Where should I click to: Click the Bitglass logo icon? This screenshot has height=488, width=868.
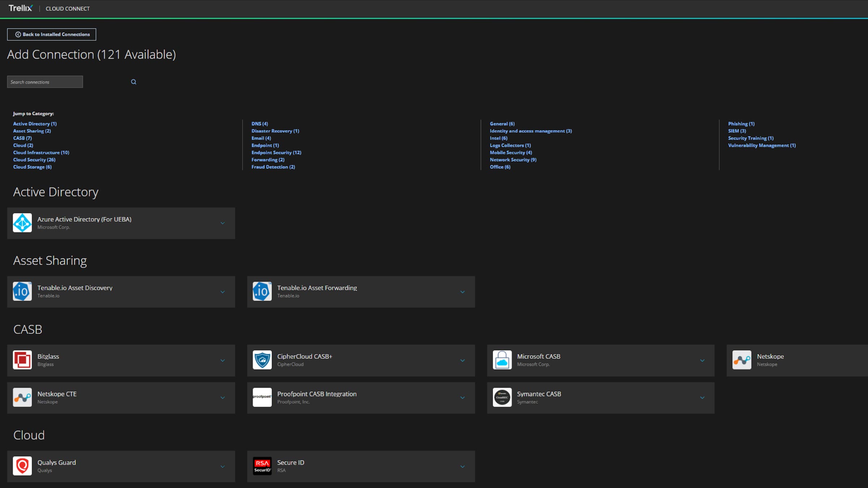22,360
